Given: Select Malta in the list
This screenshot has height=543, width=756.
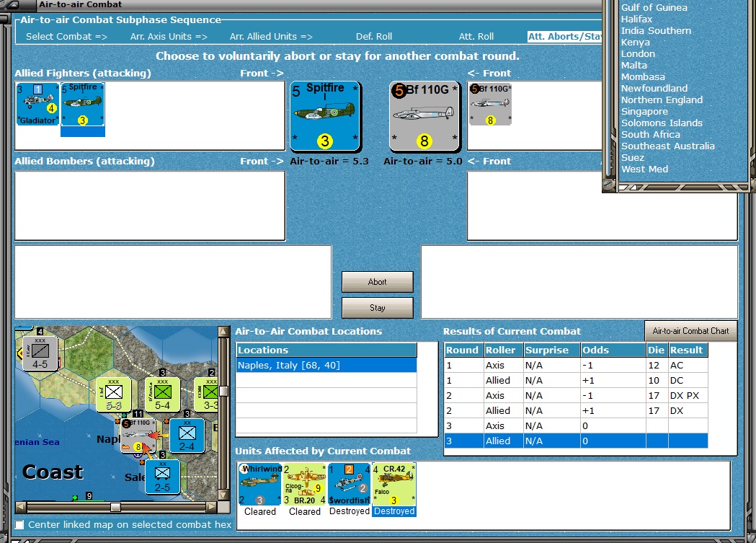Looking at the screenshot, I should click(x=633, y=66).
